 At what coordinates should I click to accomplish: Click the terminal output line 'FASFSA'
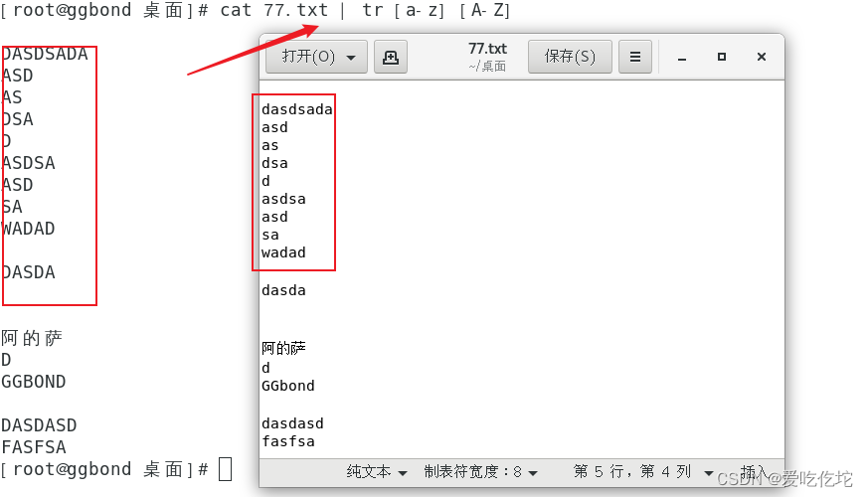tap(33, 447)
